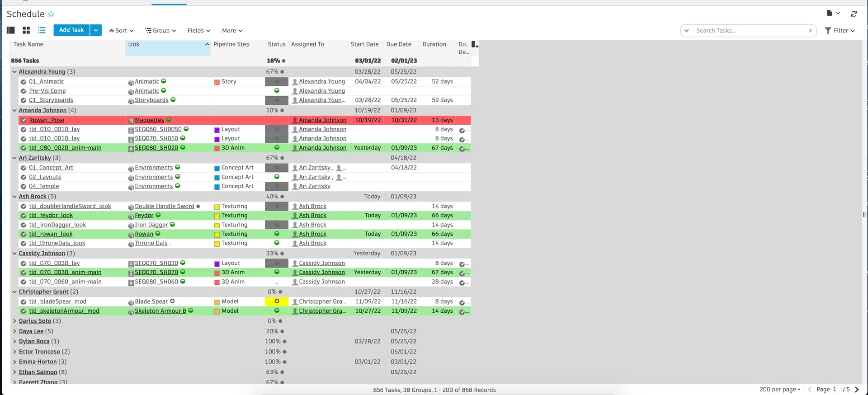Expand the Darius Soto group
The height and width of the screenshot is (395, 868).
tap(14, 321)
